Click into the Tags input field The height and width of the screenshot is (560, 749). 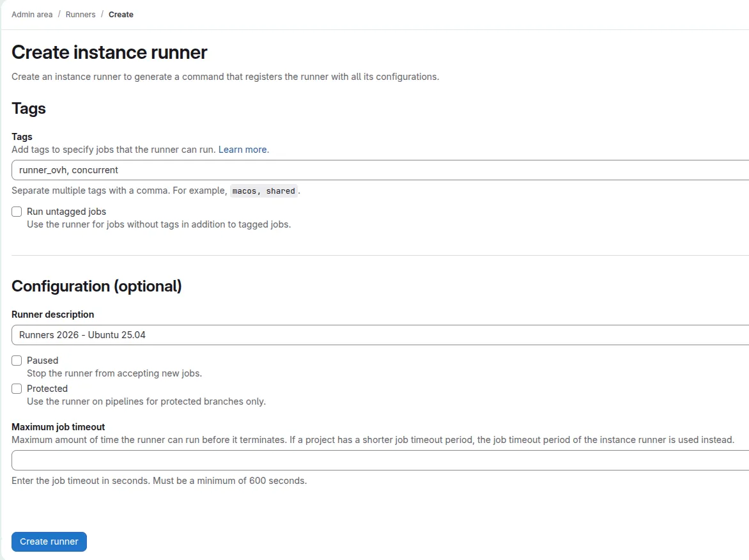(x=380, y=170)
